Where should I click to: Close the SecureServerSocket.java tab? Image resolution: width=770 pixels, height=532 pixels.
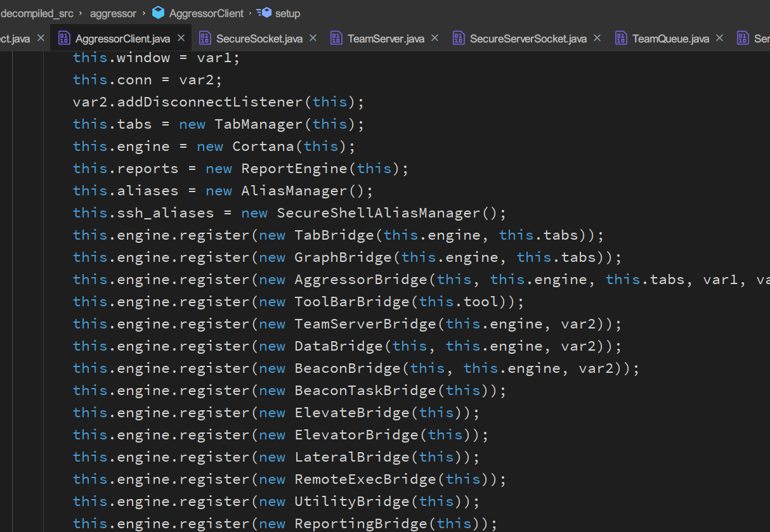click(597, 38)
